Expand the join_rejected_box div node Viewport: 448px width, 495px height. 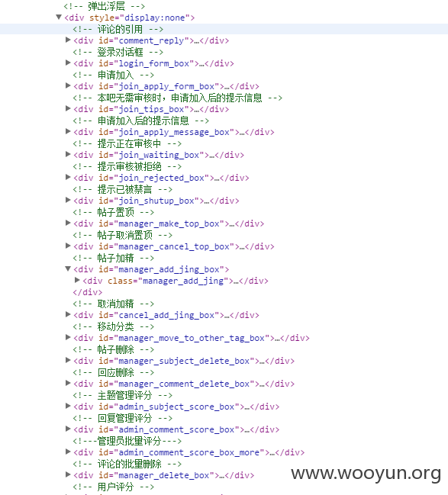(x=68, y=177)
